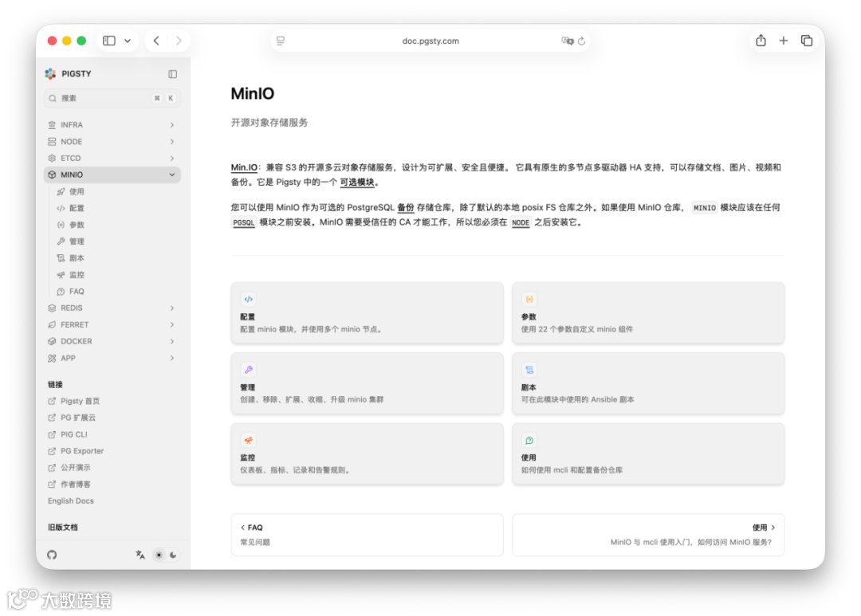The image size is (861, 616).
Task: Open language switcher icon in sidebar footer
Action: pos(140,555)
